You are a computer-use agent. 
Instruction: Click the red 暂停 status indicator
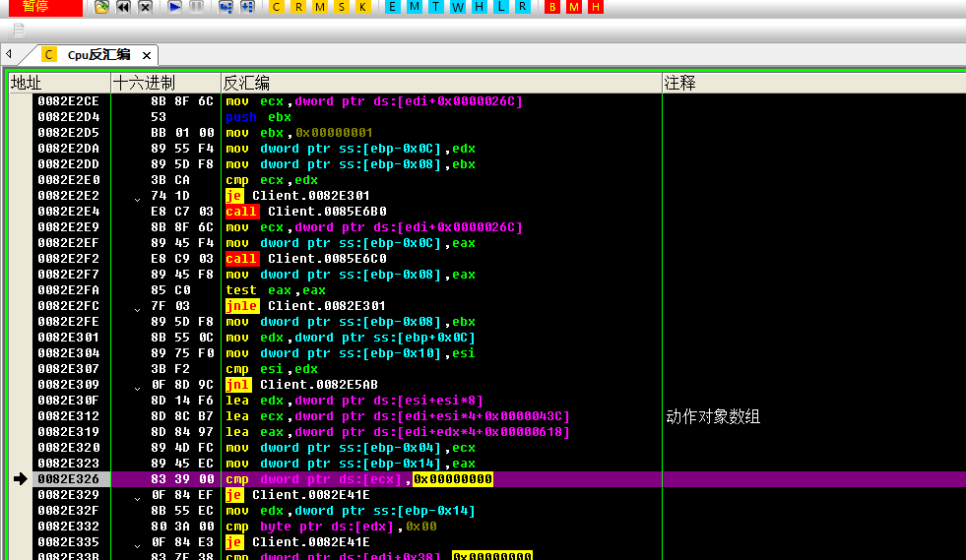(44, 8)
